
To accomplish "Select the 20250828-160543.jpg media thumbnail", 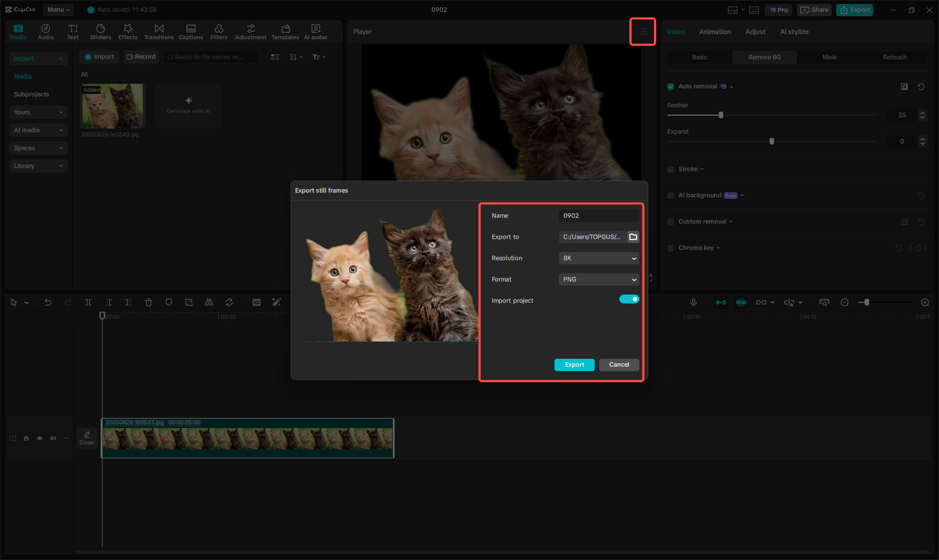I will [x=112, y=106].
